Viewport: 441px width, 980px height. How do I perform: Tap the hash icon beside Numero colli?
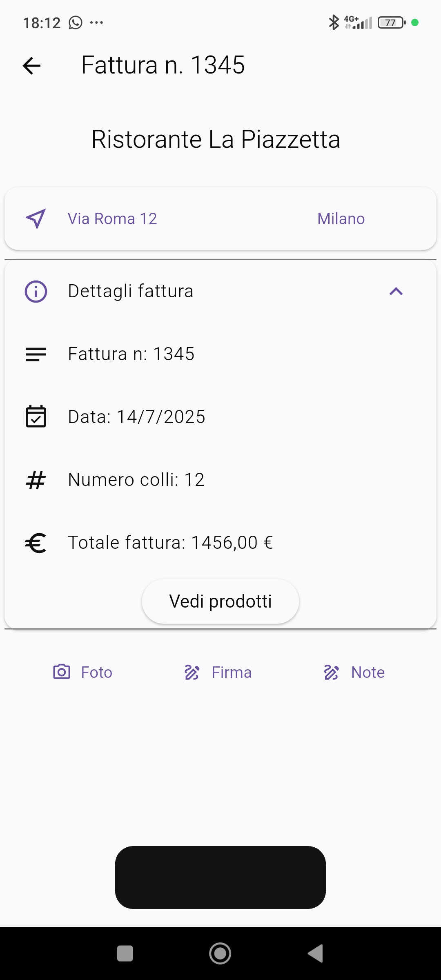click(x=36, y=480)
